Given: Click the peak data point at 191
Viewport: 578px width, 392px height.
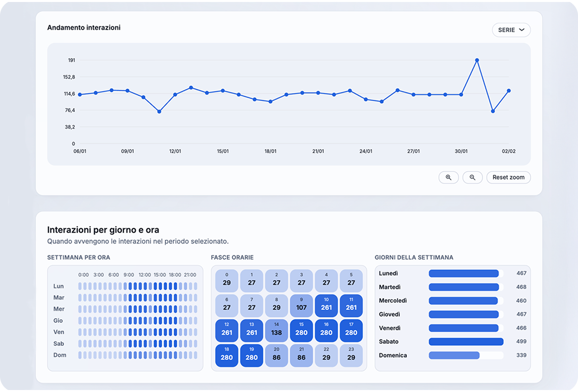Looking at the screenshot, I should pos(477,60).
